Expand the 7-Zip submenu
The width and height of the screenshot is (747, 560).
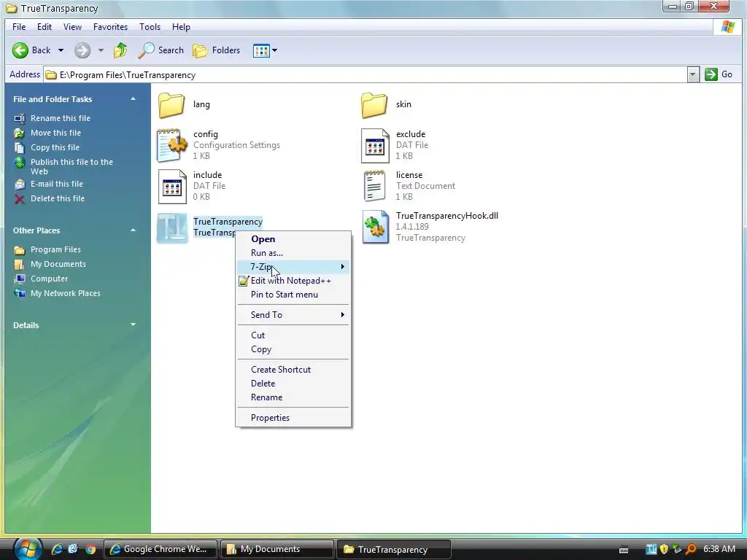(293, 267)
